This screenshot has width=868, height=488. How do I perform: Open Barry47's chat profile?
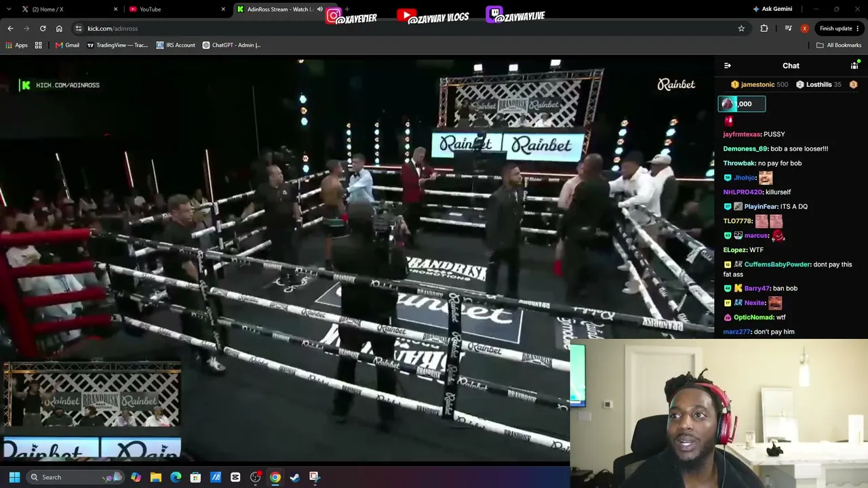tap(757, 289)
